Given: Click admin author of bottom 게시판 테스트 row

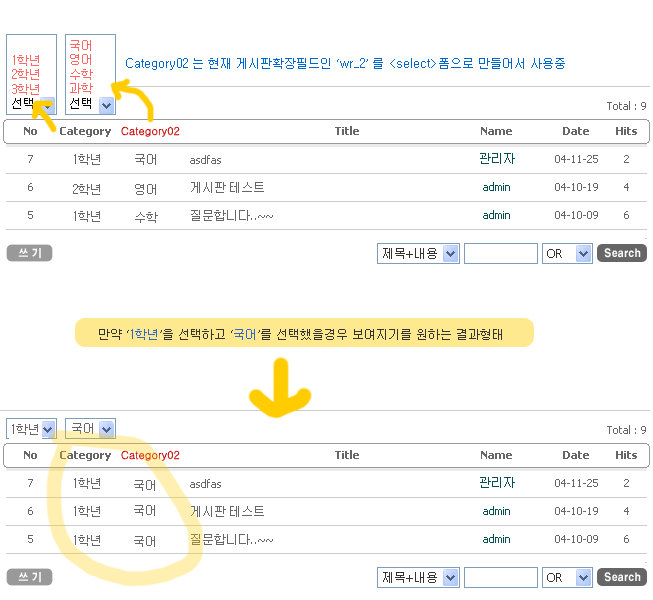Looking at the screenshot, I should 496,511.
